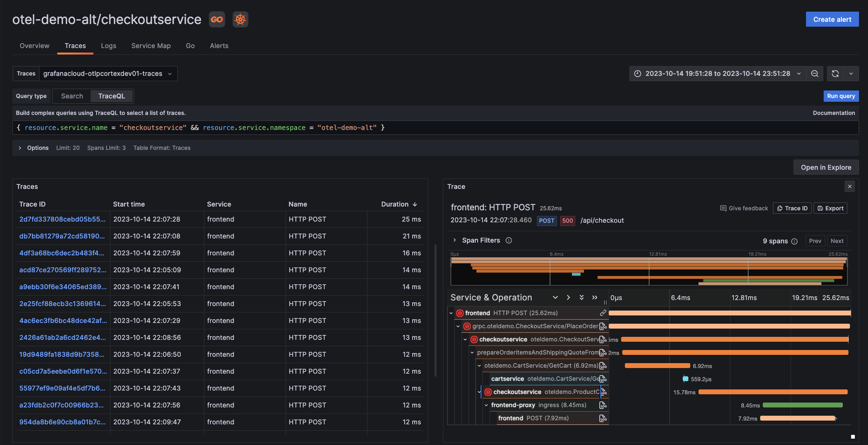The height and width of the screenshot is (445, 868).
Task: Open logs for frontend POST 7.92ms span
Action: tap(603, 418)
